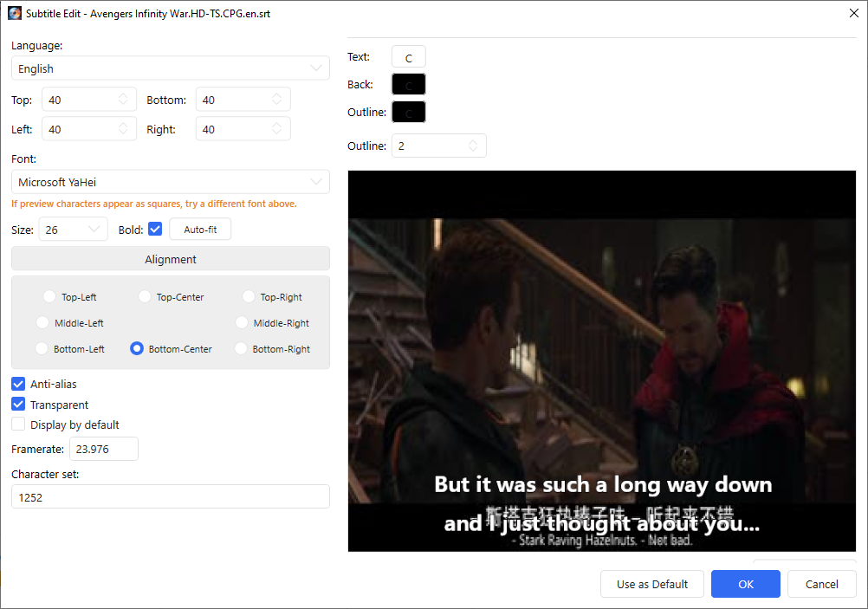The image size is (868, 609).
Task: Confirm with the OK button
Action: coord(746,584)
